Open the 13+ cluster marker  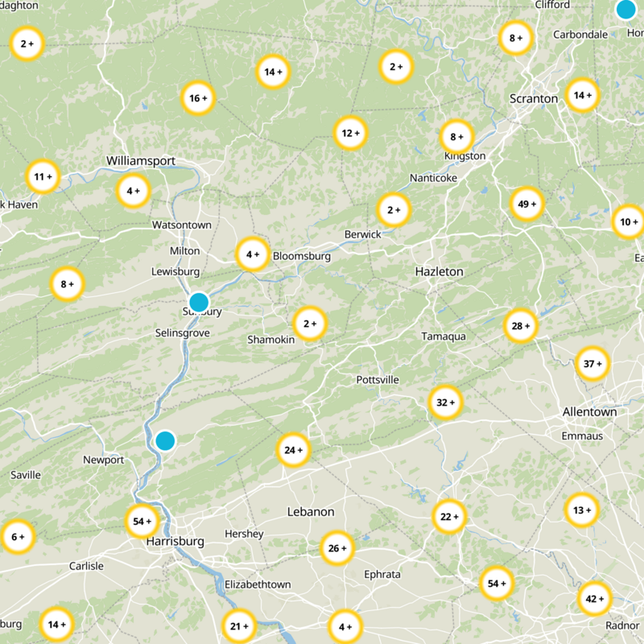pos(581,510)
